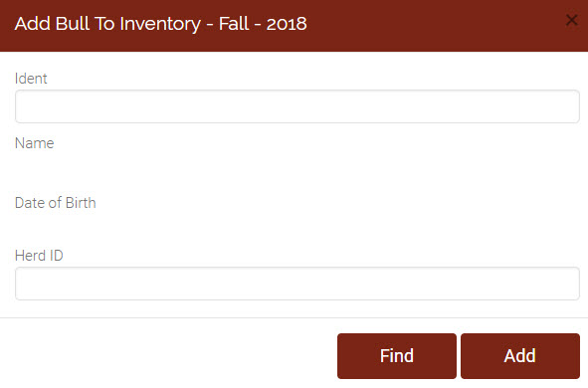Viewport: 588px width, 388px height.
Task: Click the dialog title text
Action: pos(161,24)
